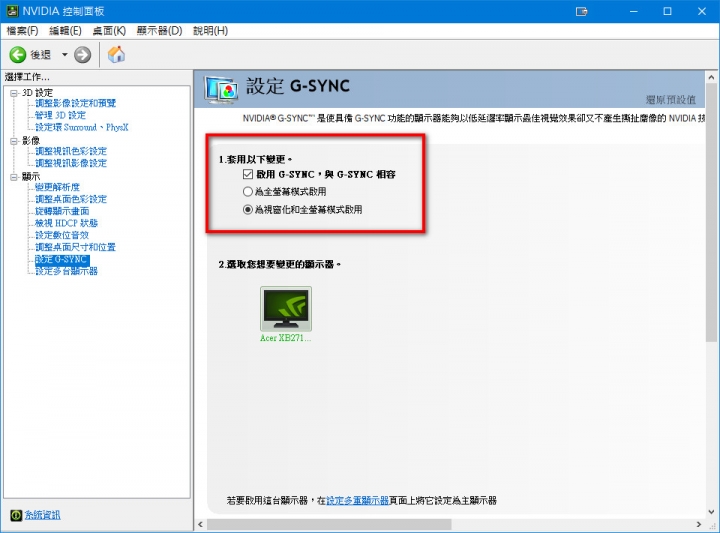Viewport: 720px width, 533px height.
Task: Click the 影像 category label
Action: (x=31, y=140)
